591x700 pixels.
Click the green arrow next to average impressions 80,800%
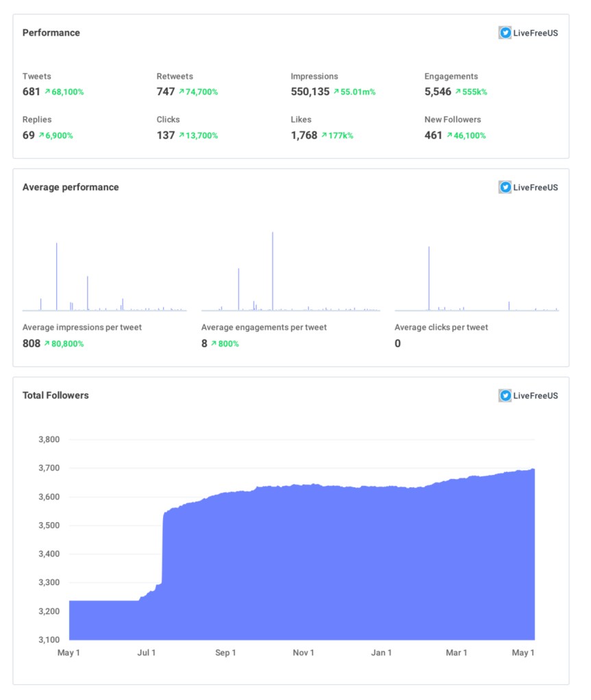47,343
